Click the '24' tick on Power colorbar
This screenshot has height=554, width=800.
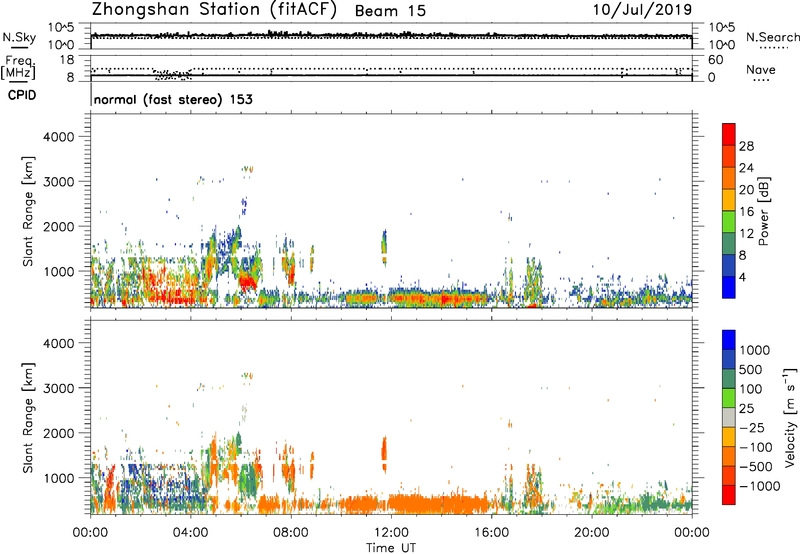click(746, 168)
